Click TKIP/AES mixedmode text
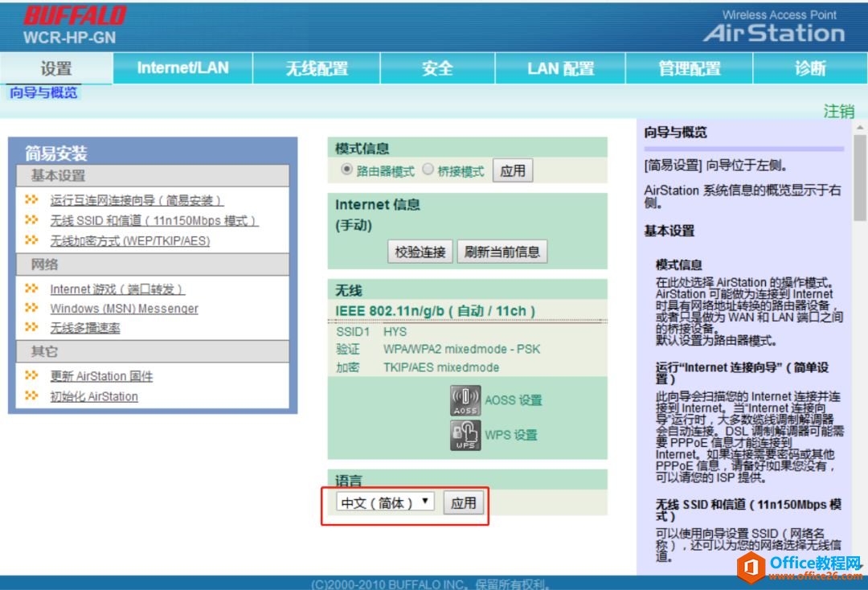The image size is (868, 590). pos(441,367)
